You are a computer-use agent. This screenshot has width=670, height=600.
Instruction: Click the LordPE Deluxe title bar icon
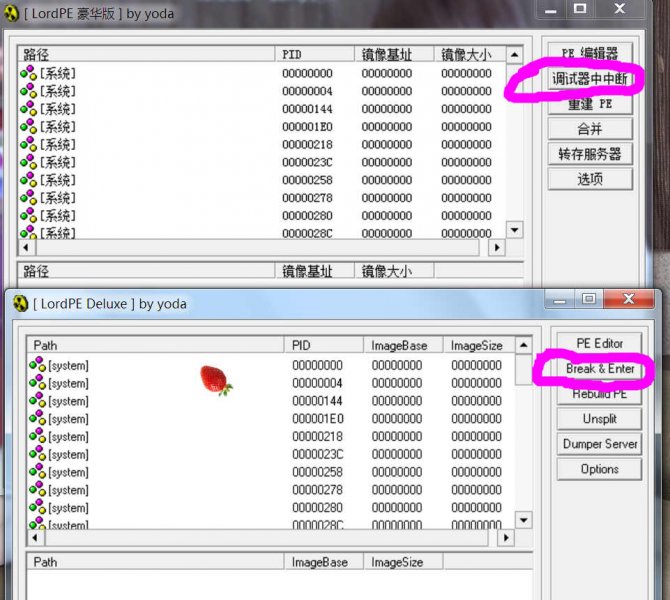click(x=21, y=303)
